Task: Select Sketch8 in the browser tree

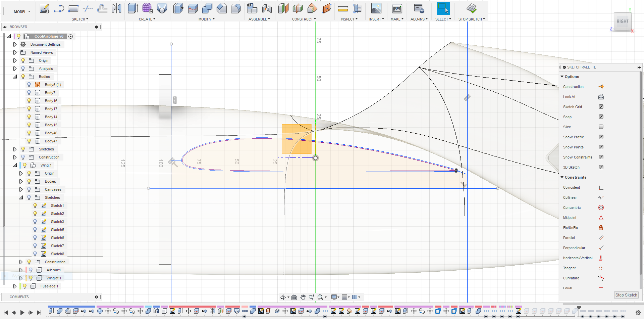Action: point(57,254)
